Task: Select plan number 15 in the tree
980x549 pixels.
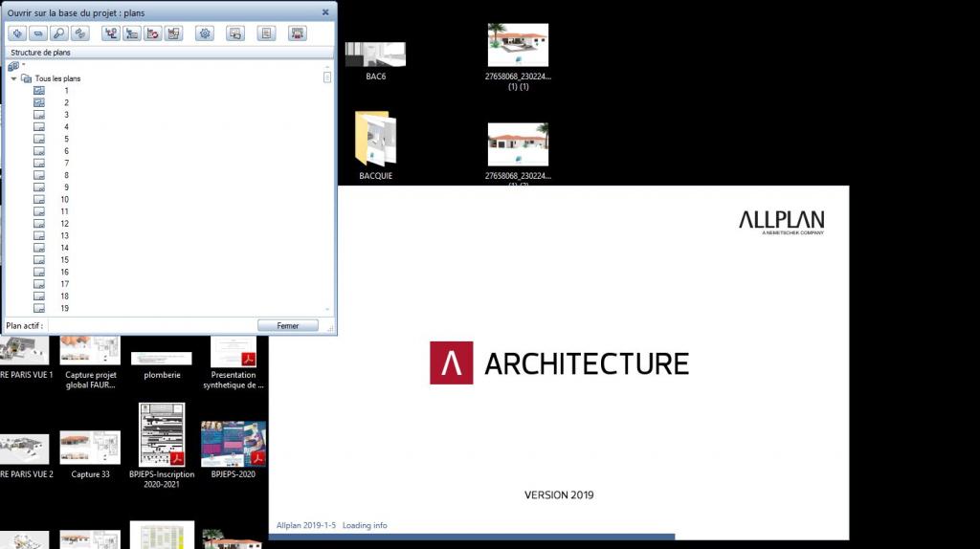Action: [x=64, y=260]
